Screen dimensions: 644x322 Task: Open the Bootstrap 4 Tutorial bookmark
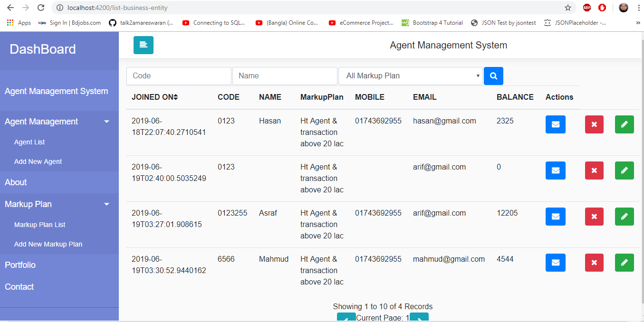[x=432, y=23]
